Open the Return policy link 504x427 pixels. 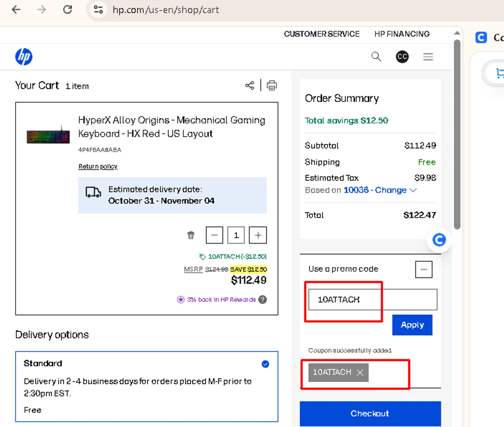(x=98, y=167)
